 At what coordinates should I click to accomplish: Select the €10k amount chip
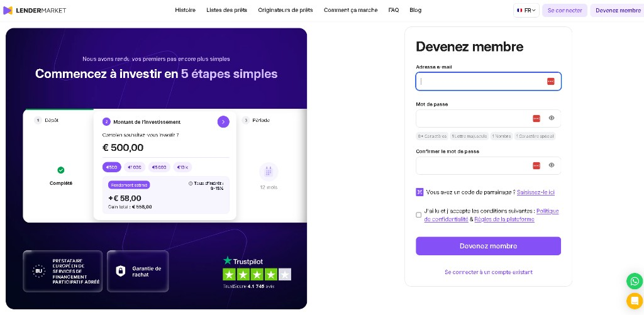coord(182,167)
